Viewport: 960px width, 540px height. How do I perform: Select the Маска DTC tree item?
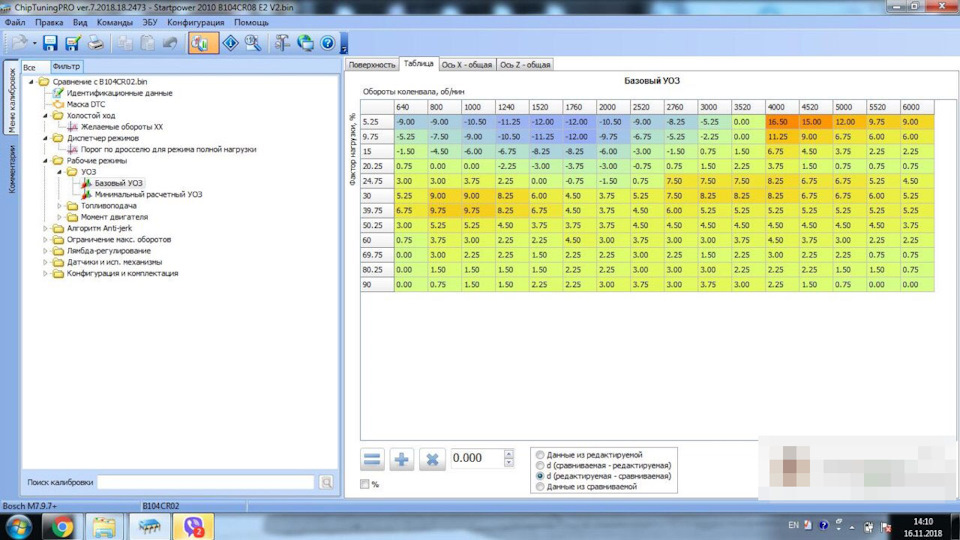point(86,104)
